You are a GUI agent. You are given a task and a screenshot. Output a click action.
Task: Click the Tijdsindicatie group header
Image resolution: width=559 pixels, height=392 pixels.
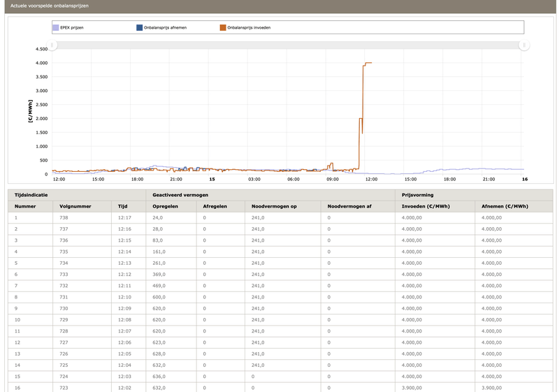(x=31, y=195)
